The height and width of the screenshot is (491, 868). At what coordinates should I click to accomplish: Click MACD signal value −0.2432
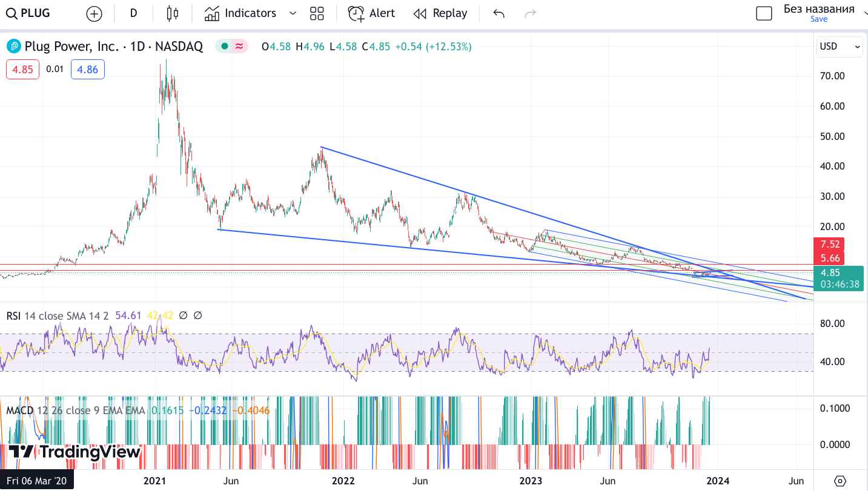pos(208,410)
